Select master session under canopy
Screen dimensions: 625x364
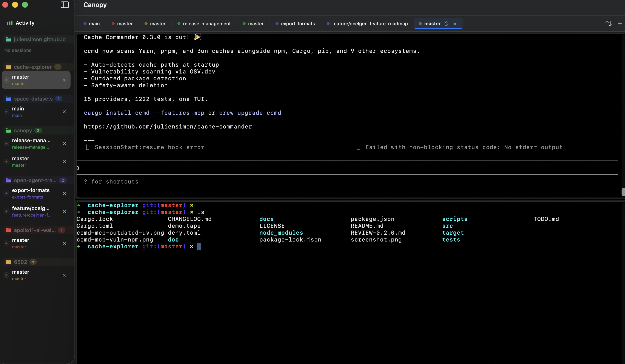(x=36, y=162)
